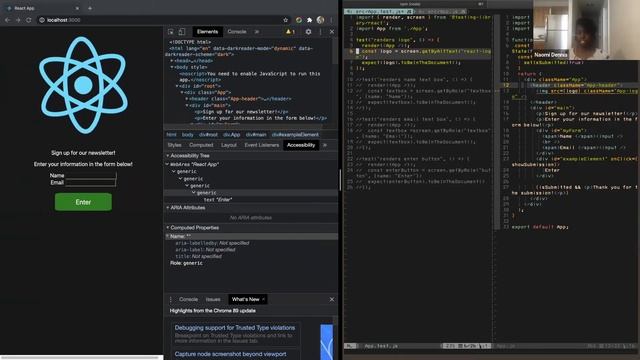The image size is (640, 360).
Task: Show more DevTools panels via the chevrons next to Console
Action: 257,31
